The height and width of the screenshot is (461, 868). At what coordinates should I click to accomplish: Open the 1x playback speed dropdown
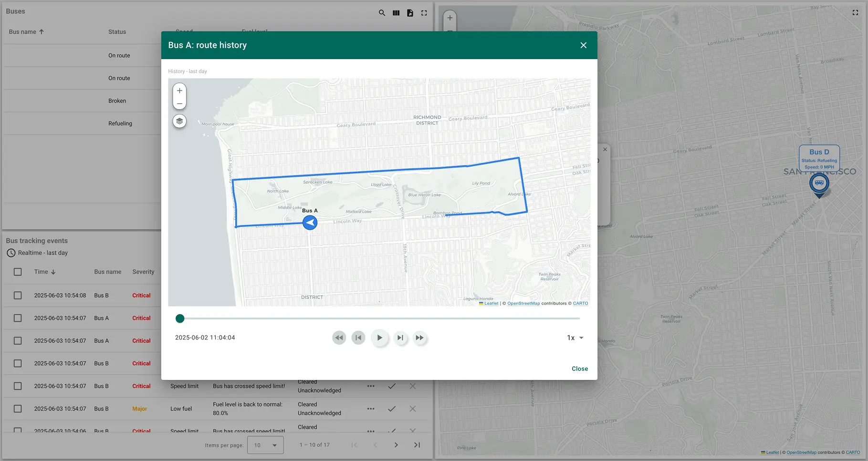(x=575, y=338)
